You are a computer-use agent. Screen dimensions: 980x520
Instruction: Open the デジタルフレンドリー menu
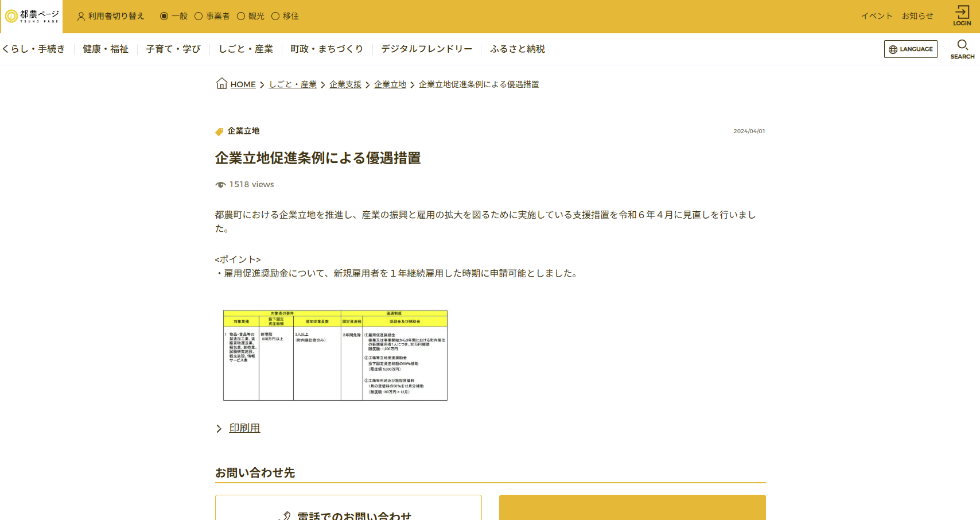(x=427, y=49)
